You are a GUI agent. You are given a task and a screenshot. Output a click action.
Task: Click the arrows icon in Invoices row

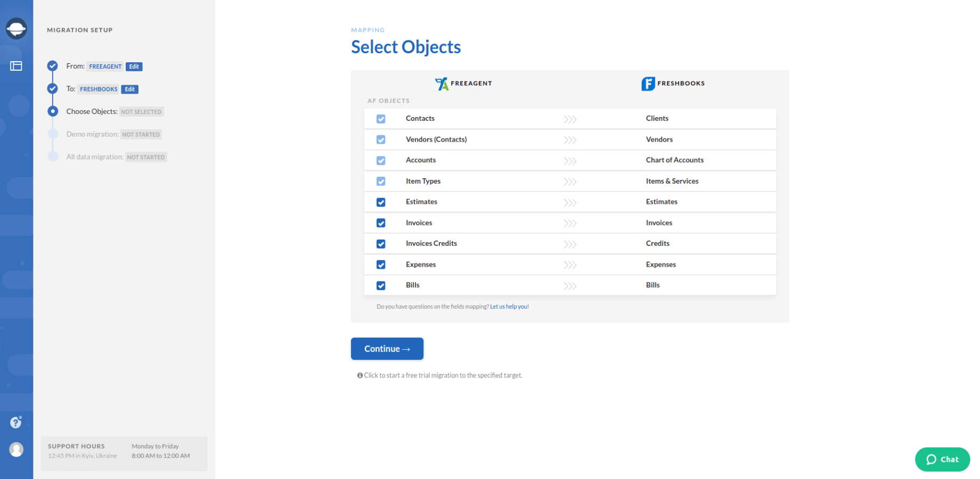click(570, 224)
